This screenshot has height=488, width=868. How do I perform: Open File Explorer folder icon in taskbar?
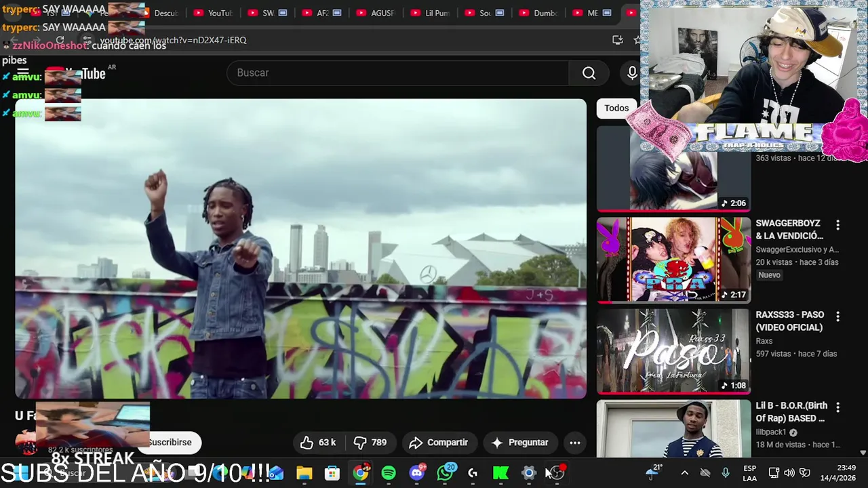pyautogui.click(x=304, y=473)
